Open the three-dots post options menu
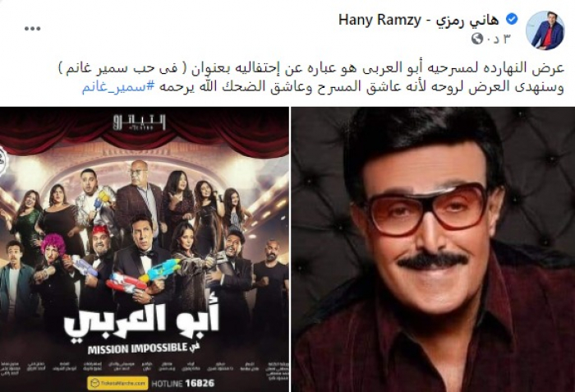The width and height of the screenshot is (575, 392). pos(32,29)
